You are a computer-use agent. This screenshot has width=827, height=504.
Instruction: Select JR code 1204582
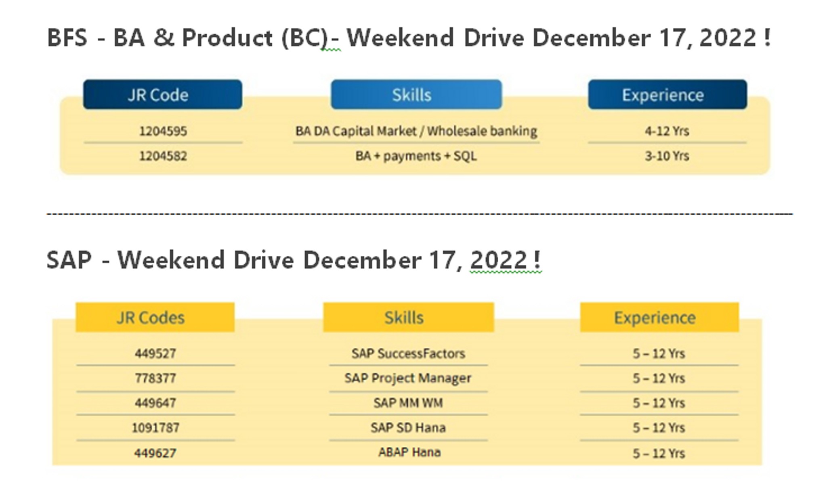click(163, 156)
